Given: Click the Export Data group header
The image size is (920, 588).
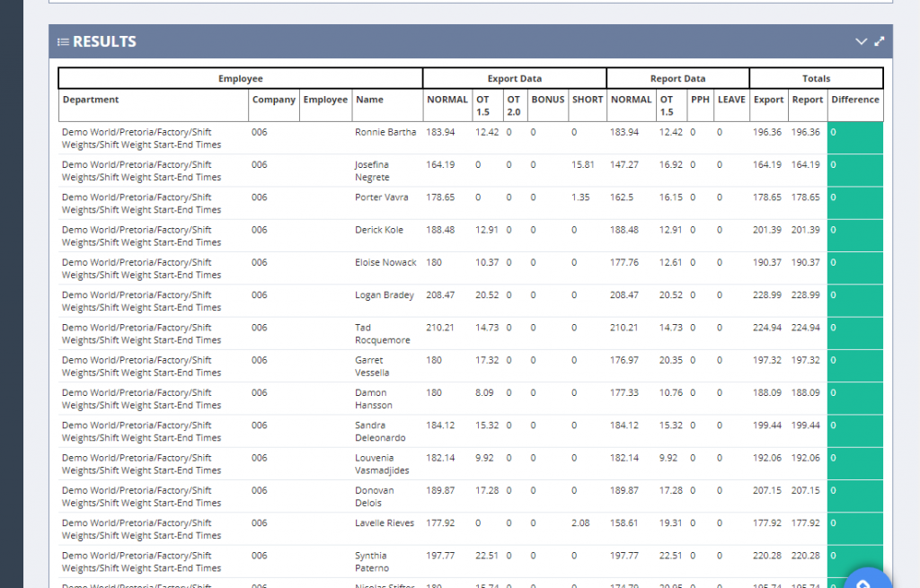Looking at the screenshot, I should point(514,79).
